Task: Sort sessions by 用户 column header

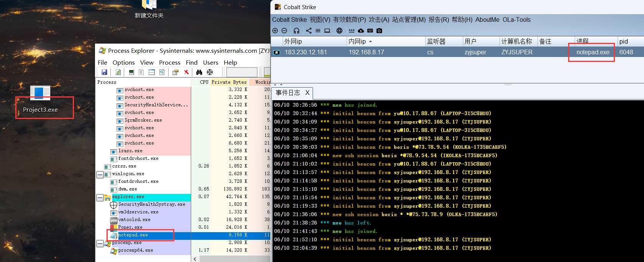Action: click(481, 41)
